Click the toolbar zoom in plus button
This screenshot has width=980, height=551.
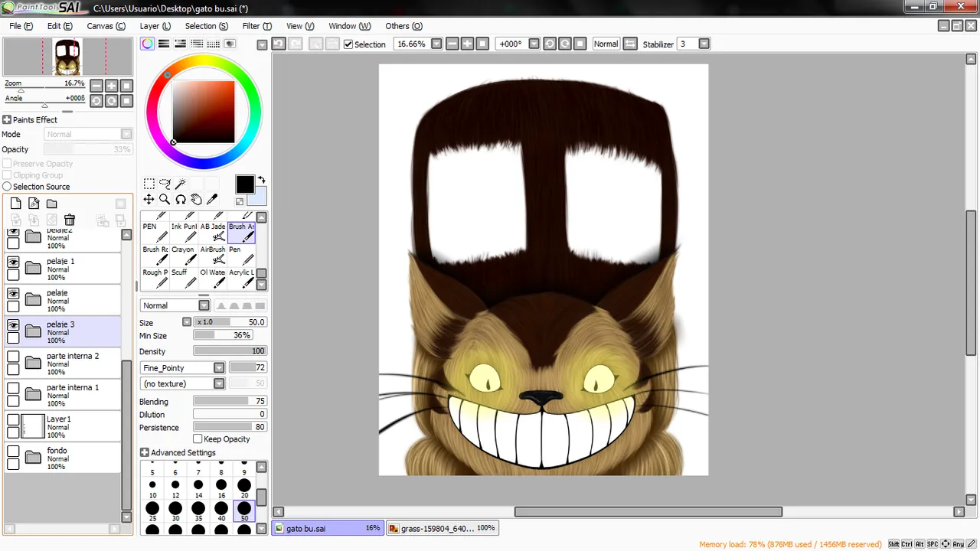click(x=467, y=44)
